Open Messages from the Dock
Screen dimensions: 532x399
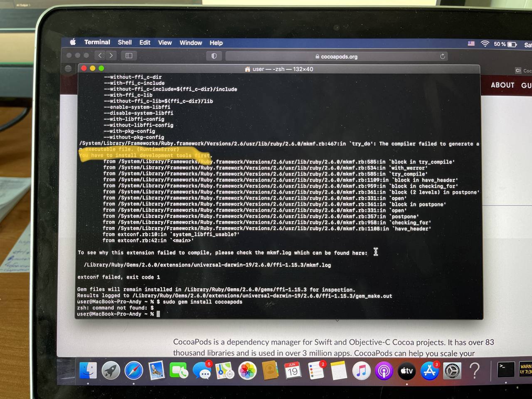(x=202, y=371)
